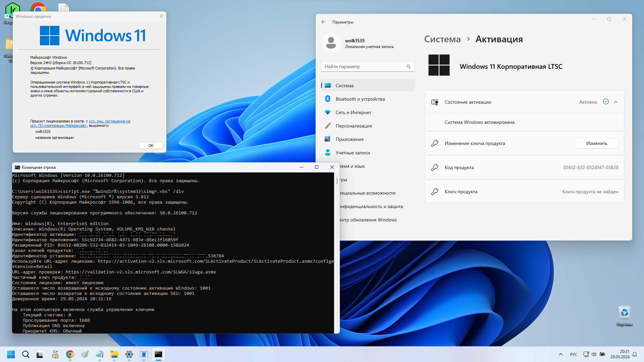Click Система Windows активирована text
644x362 pixels.
480,122
